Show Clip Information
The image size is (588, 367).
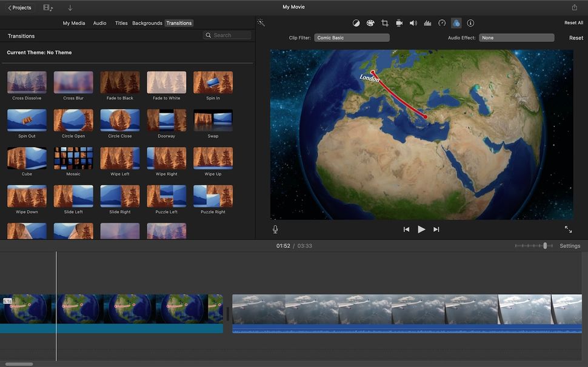470,22
